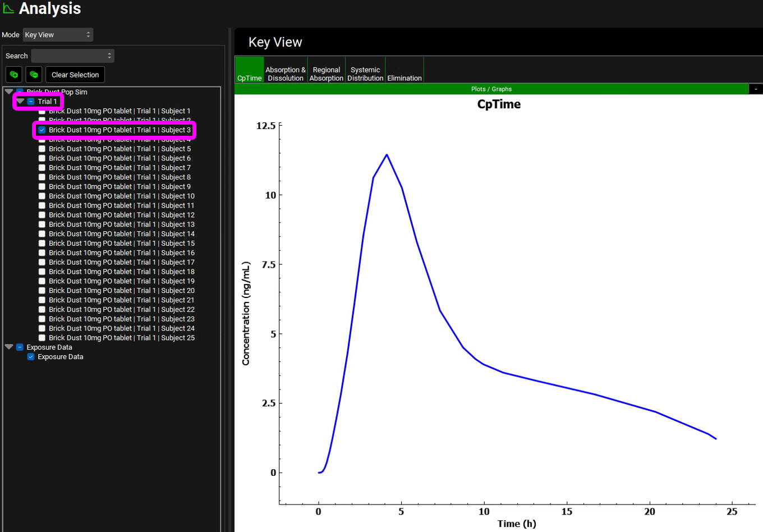Image resolution: width=763 pixels, height=532 pixels.
Task: Collapse Brick Dust Pop Sim root node
Action: (9, 91)
